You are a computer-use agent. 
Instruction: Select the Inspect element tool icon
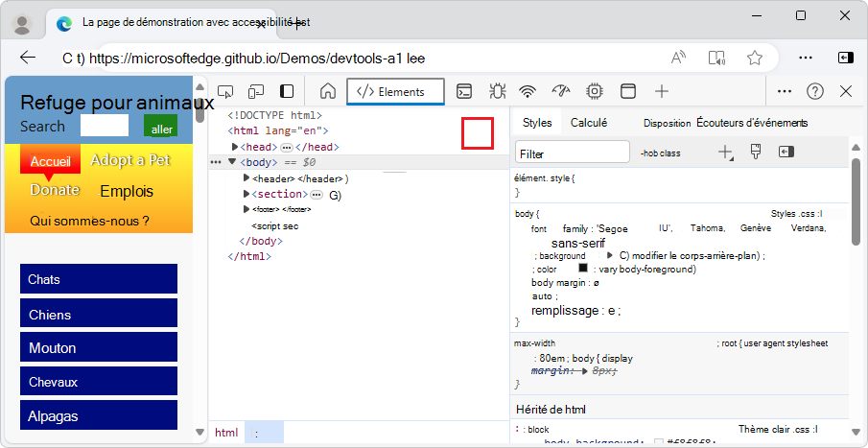[225, 91]
